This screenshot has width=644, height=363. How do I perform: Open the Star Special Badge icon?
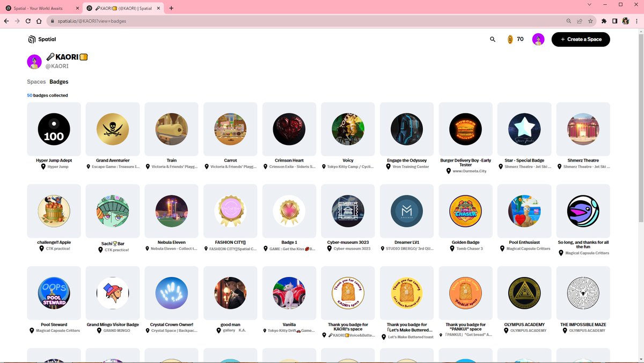524,129
